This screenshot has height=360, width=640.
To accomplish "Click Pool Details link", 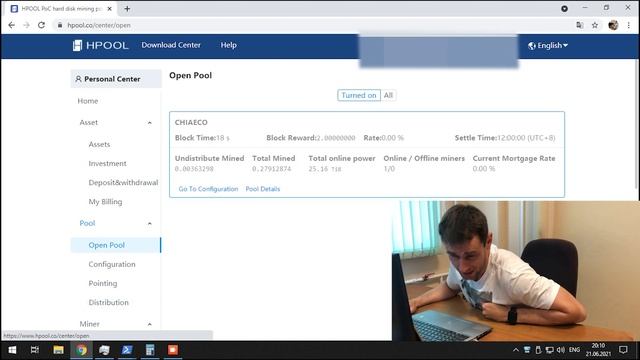I will 263,189.
